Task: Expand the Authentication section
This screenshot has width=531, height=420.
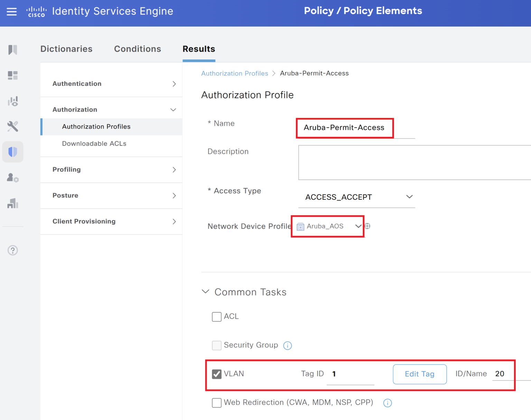Action: [x=111, y=84]
